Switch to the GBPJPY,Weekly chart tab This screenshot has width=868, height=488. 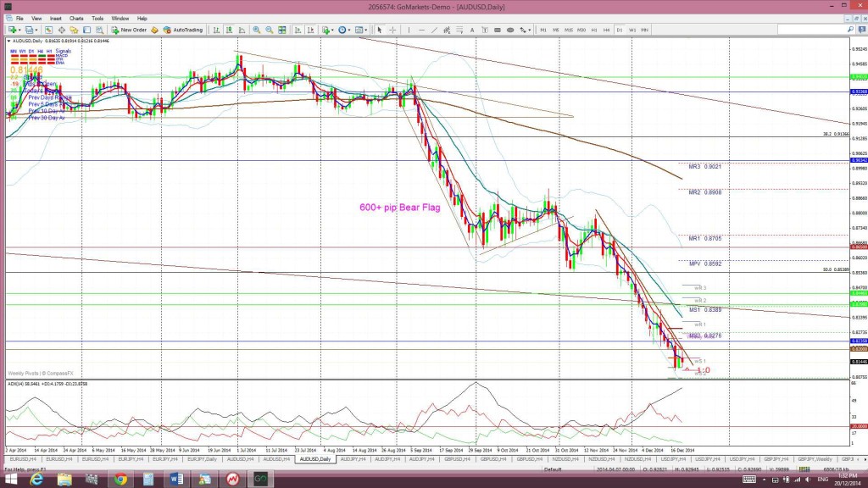[x=815, y=459]
